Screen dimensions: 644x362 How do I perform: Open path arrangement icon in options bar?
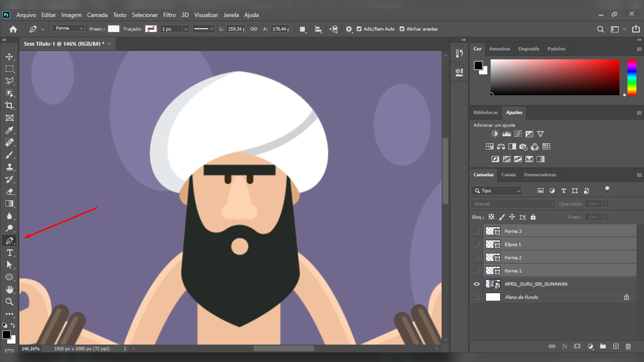[334, 29]
